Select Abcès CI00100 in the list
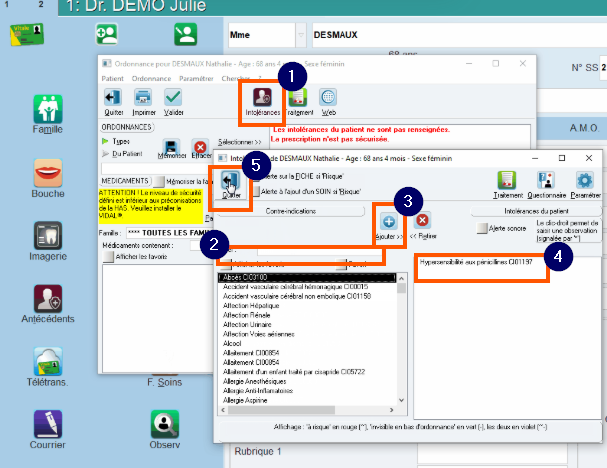Image resolution: width=607 pixels, height=468 pixels. point(307,277)
